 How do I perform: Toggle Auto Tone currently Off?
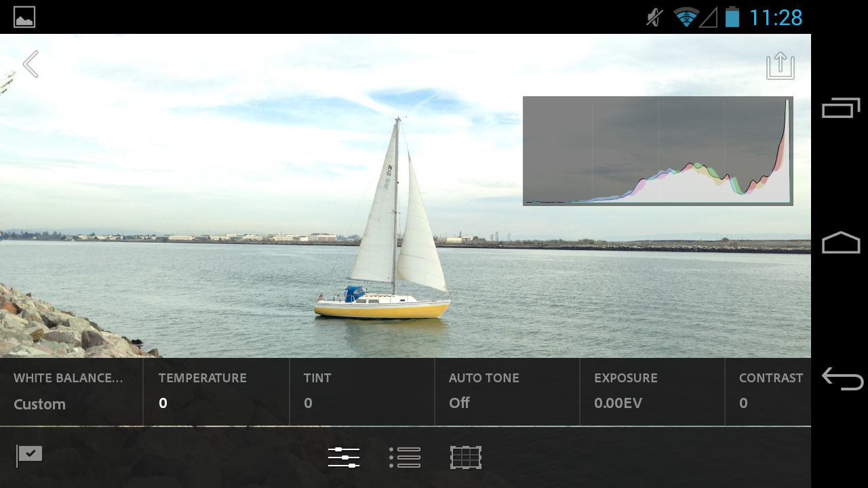[507, 392]
